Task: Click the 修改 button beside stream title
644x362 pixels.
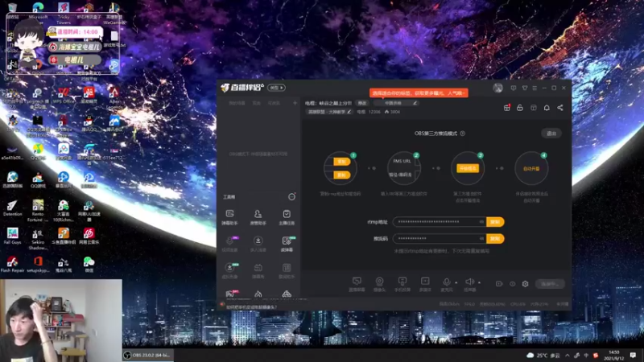Action: (x=361, y=103)
